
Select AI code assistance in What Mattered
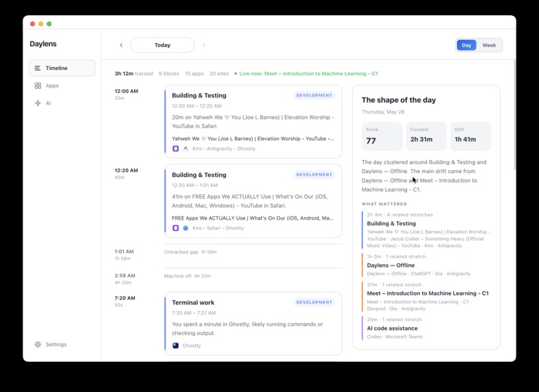coord(426,328)
